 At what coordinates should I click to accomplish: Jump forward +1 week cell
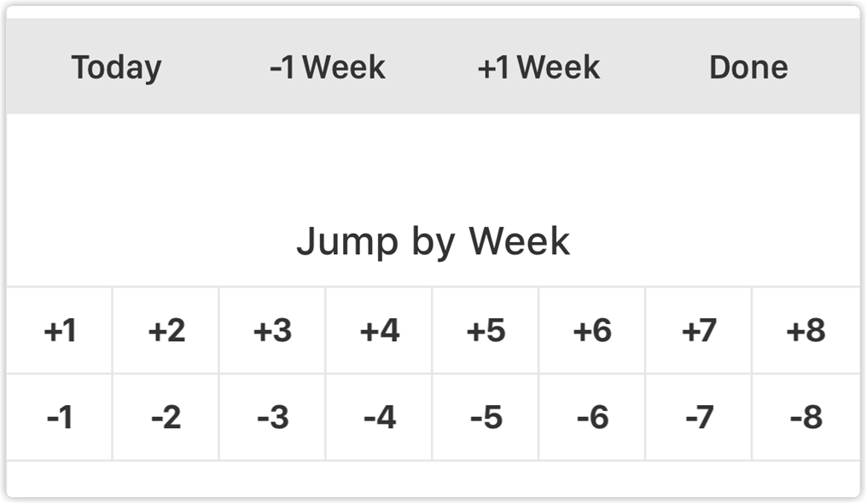click(x=60, y=331)
